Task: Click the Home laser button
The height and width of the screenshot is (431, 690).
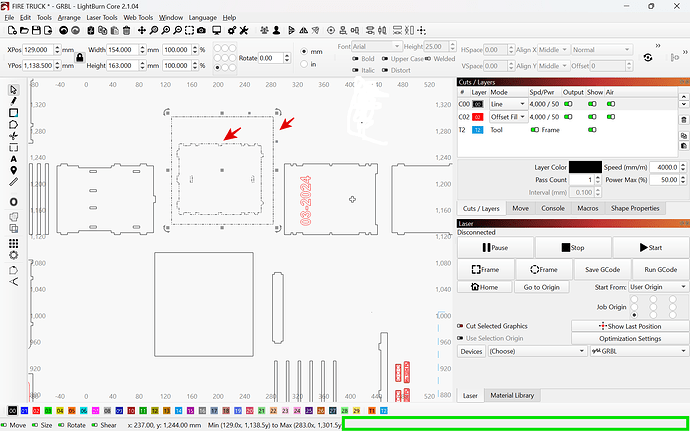Action: pyautogui.click(x=484, y=287)
